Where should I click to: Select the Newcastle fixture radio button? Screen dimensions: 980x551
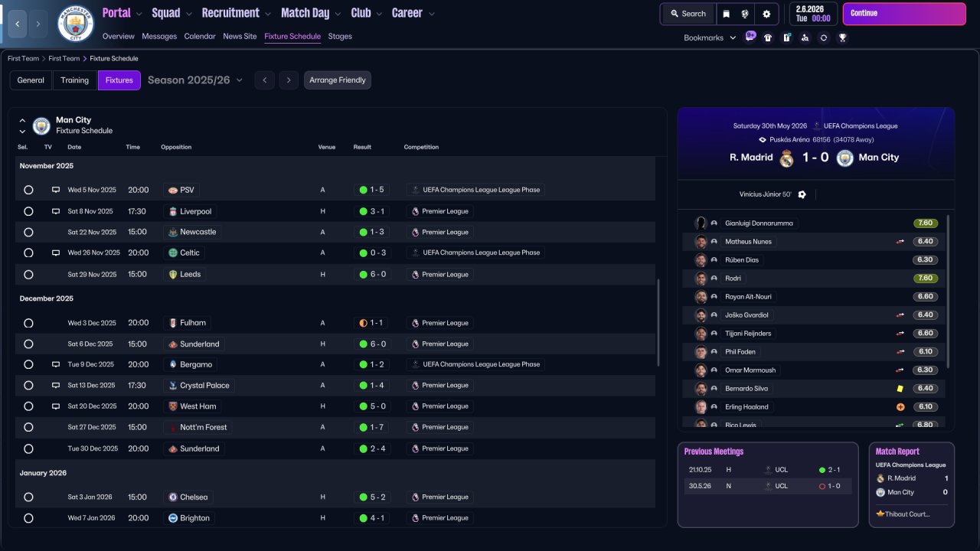tap(28, 232)
